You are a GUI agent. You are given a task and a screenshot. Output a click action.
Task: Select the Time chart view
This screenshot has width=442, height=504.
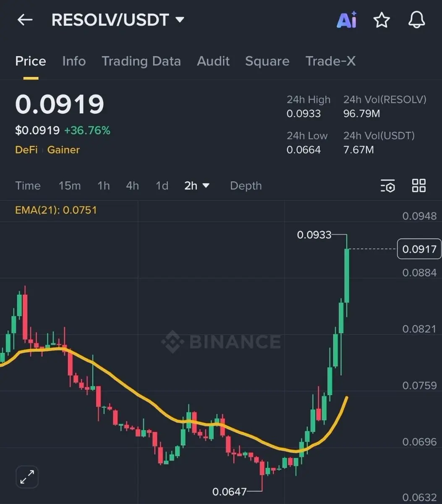tap(28, 186)
